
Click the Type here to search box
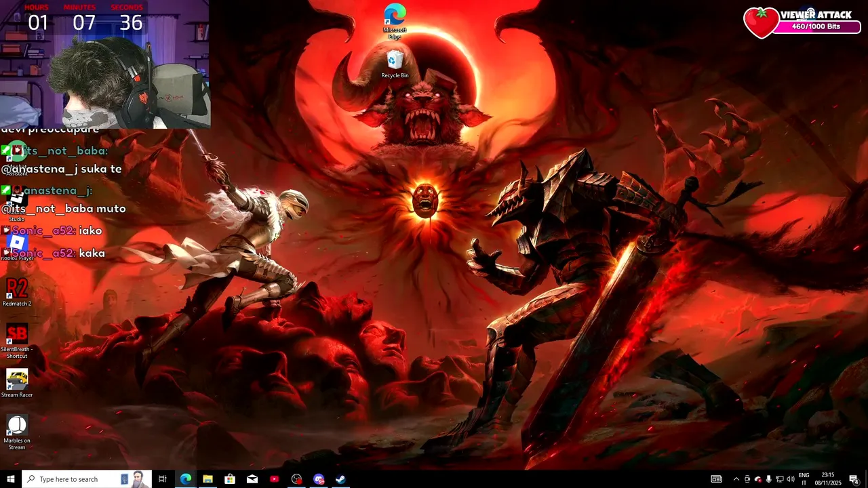[x=86, y=479]
